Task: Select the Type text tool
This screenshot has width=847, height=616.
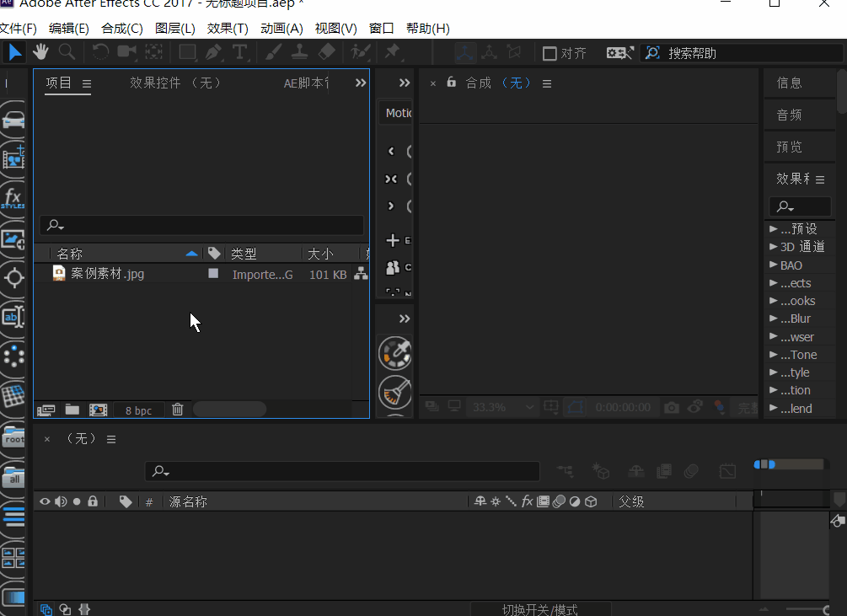Action: click(x=240, y=52)
